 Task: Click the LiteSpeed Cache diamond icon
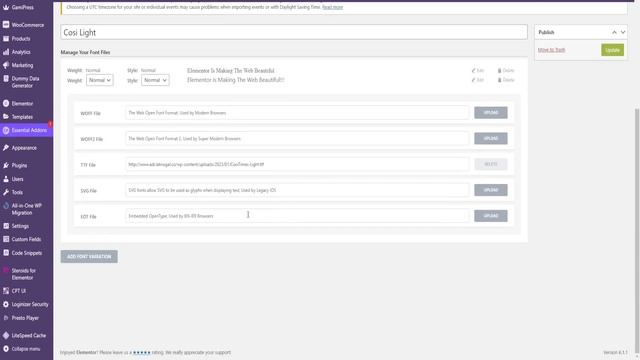click(6, 335)
